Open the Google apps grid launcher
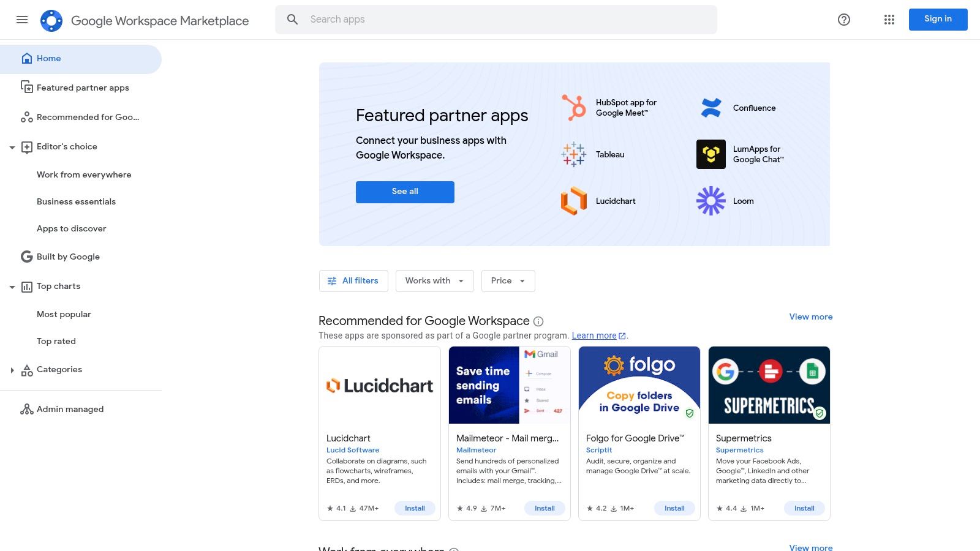The height and width of the screenshot is (551, 980). tap(889, 20)
